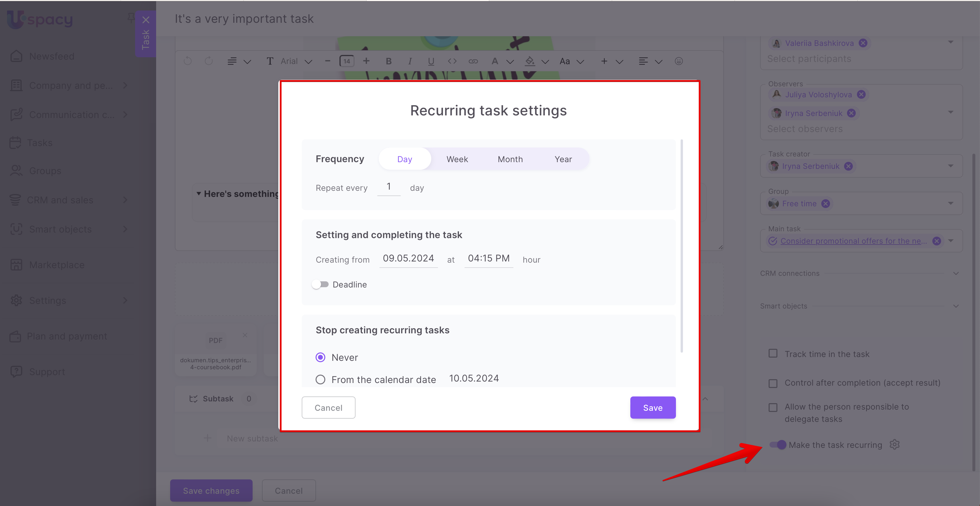Open the Group dropdown
The width and height of the screenshot is (980, 506).
point(950,203)
